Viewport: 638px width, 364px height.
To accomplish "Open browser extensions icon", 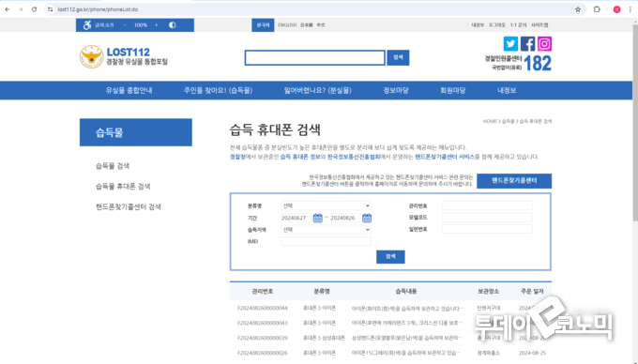I will (x=597, y=9).
